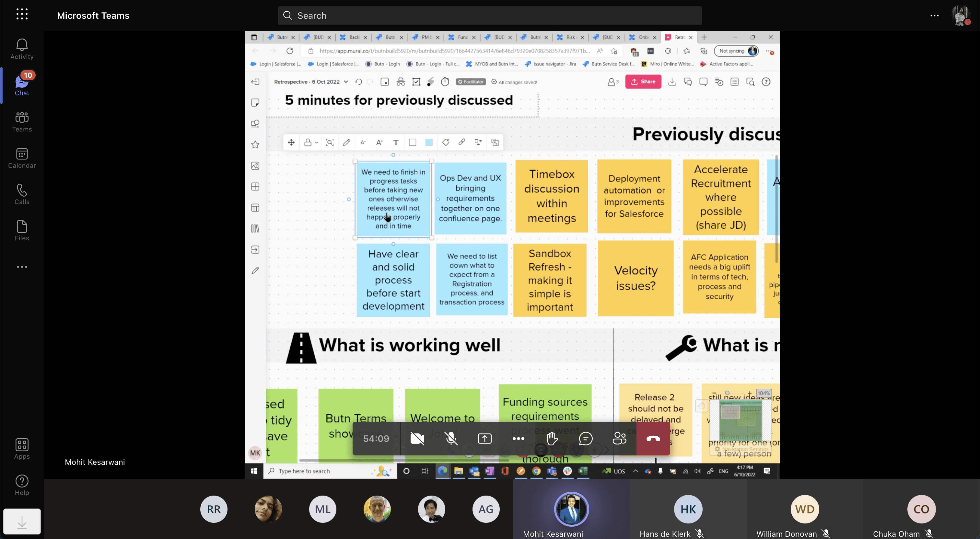Show the participants panel

(x=619, y=439)
